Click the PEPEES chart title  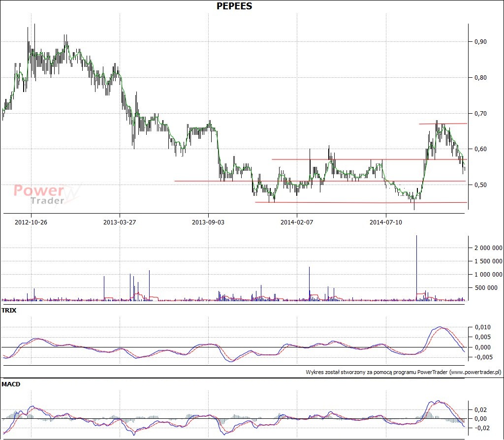234,6
